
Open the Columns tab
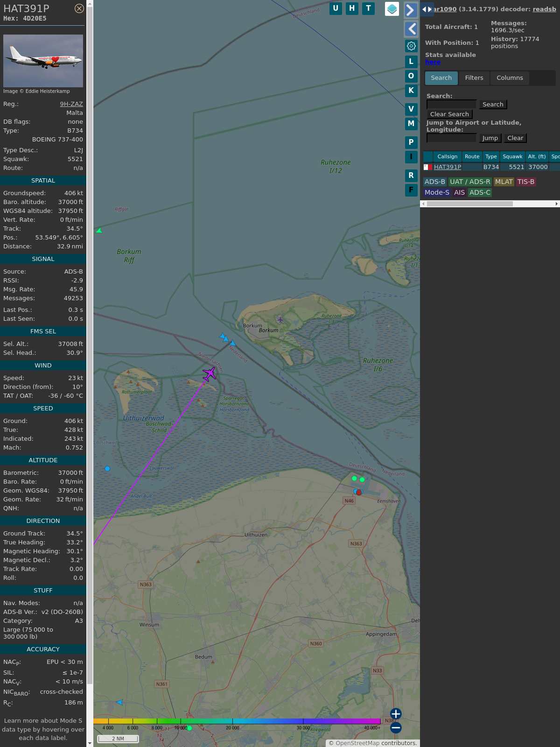(509, 78)
